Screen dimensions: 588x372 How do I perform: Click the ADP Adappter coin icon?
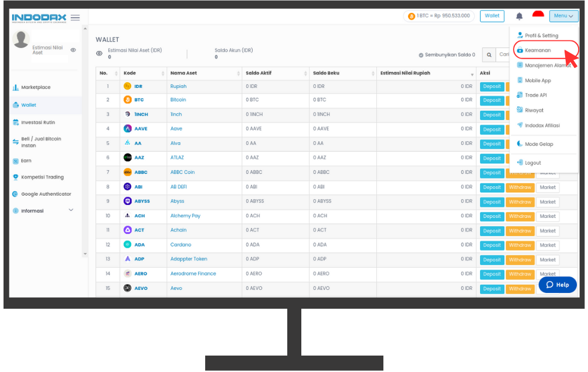click(x=127, y=259)
